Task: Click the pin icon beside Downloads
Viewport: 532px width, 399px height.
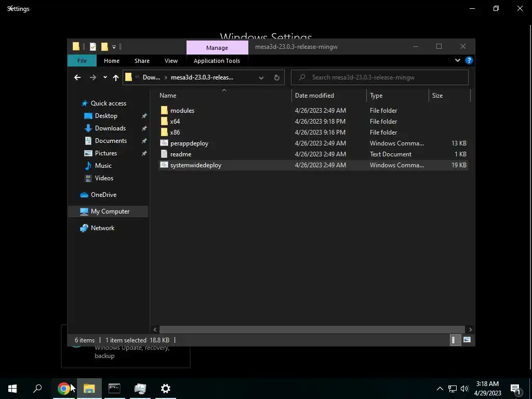Action: [144, 128]
